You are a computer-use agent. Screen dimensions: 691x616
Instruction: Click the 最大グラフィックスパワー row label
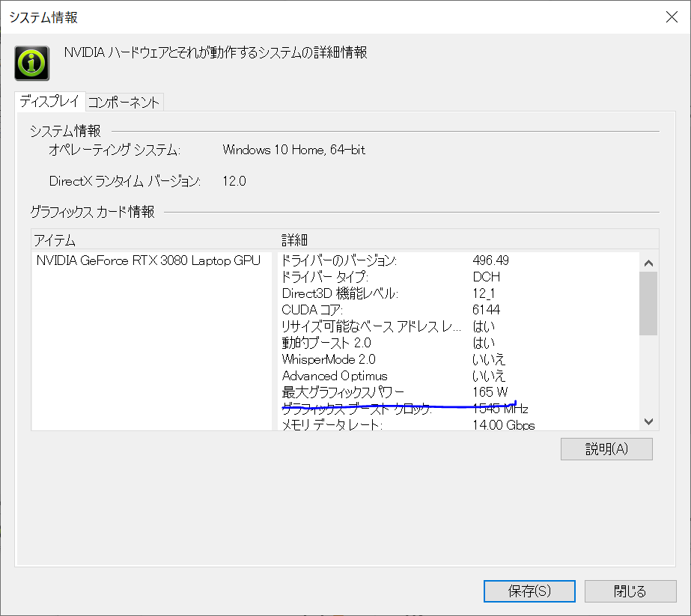342,392
